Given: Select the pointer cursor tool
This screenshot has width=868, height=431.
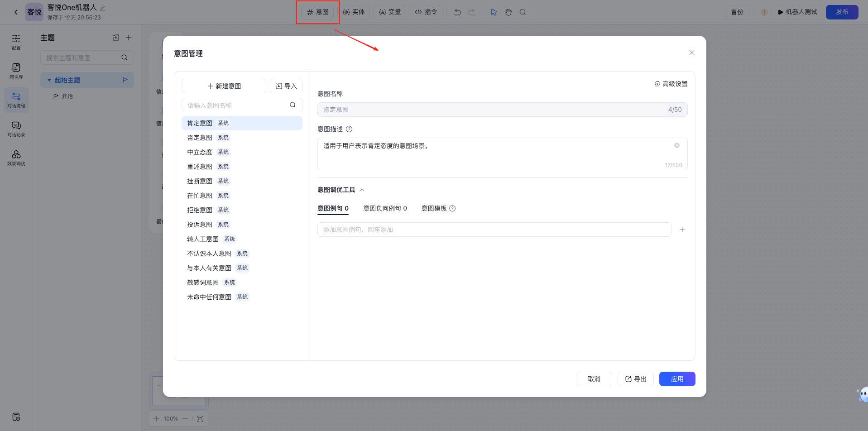Looking at the screenshot, I should (x=494, y=12).
